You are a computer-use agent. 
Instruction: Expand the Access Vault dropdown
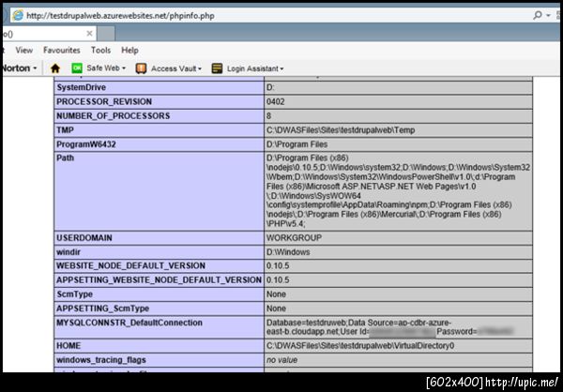[200, 68]
